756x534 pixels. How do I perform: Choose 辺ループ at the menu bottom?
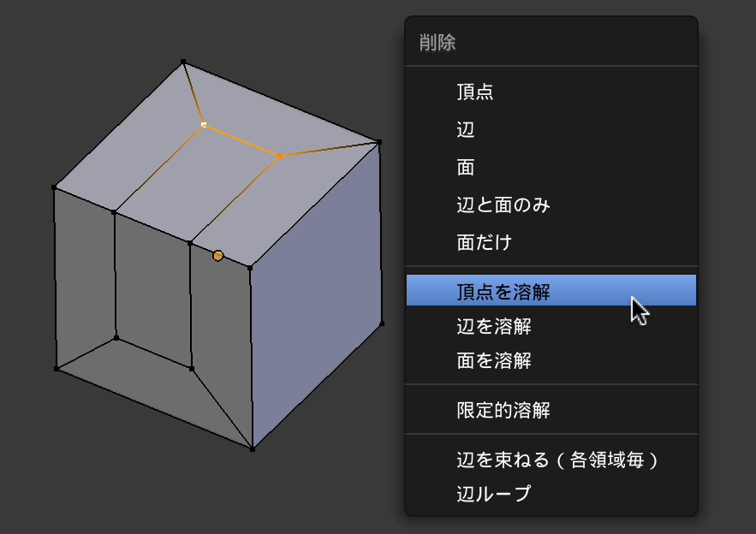[x=494, y=494]
